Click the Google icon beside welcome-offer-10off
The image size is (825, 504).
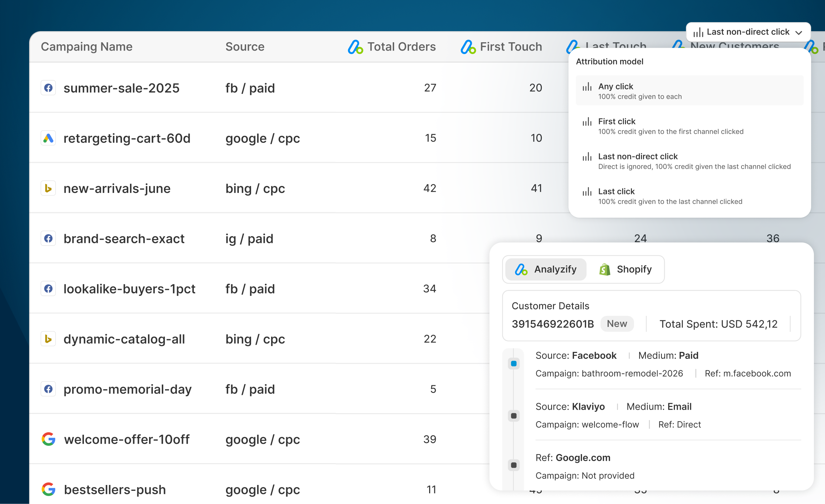pos(48,439)
